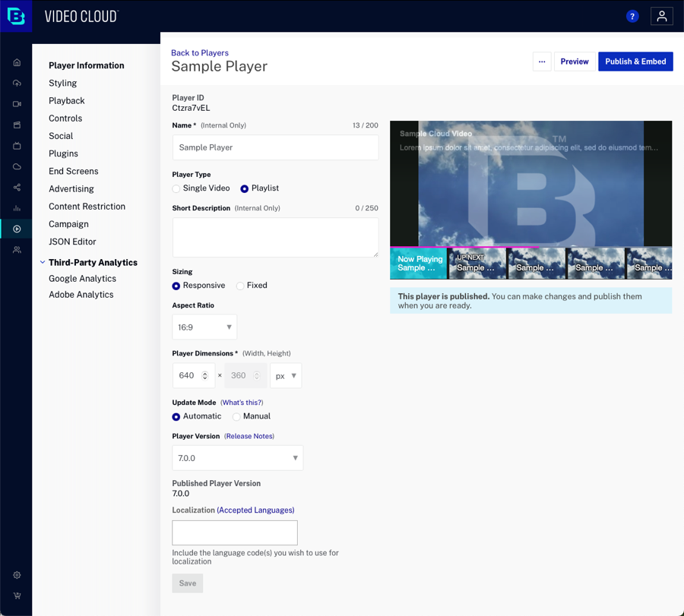Go to Styling in the settings menu
This screenshot has width=684, height=616.
point(62,83)
